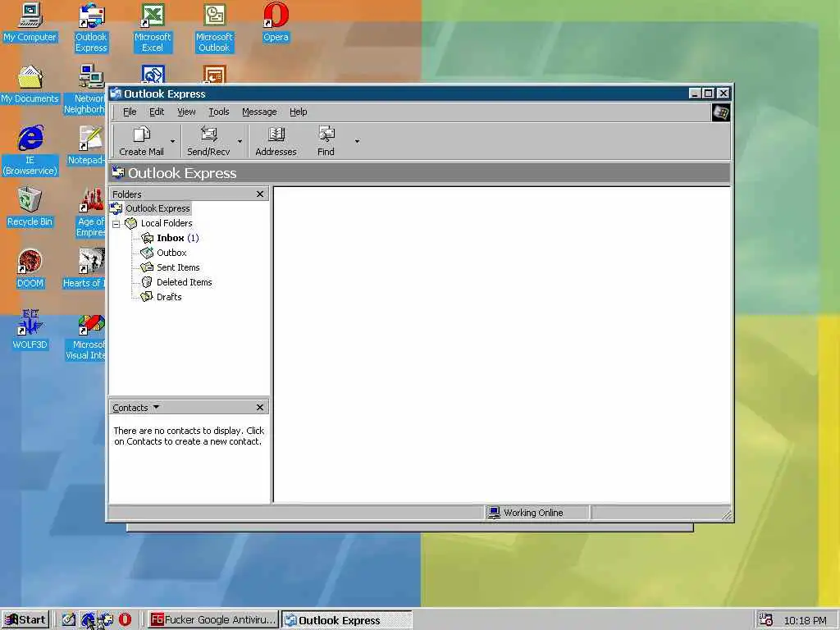
Task: Select the Recycle Bin desktop icon
Action: 30,208
